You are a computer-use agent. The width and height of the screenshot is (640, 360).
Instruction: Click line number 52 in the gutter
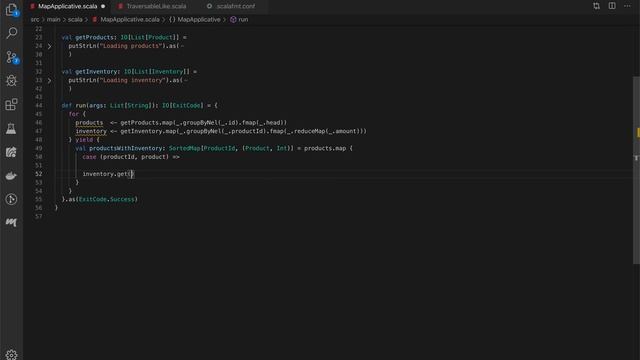(38, 174)
